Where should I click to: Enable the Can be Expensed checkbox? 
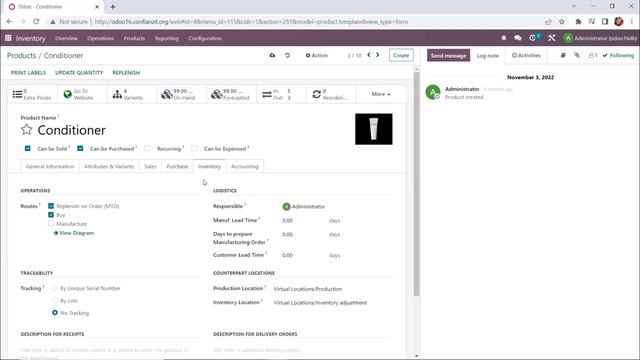pos(194,148)
